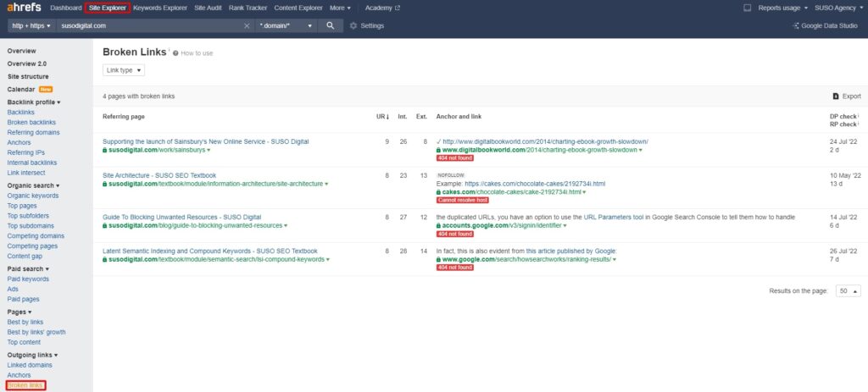868x392 pixels.
Task: Open susodigital.com/work/sainsburys URL dropdown arrow
Action: pyautogui.click(x=209, y=150)
